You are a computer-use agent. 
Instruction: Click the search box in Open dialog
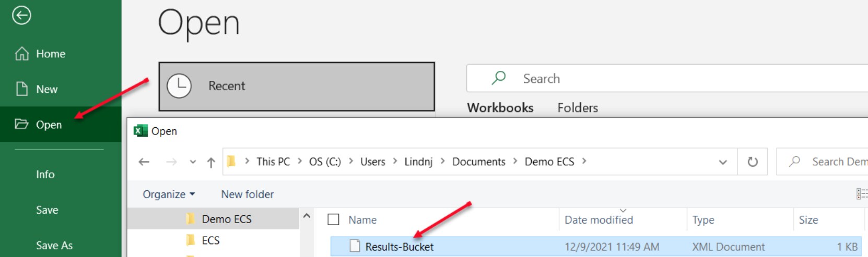pyautogui.click(x=823, y=162)
